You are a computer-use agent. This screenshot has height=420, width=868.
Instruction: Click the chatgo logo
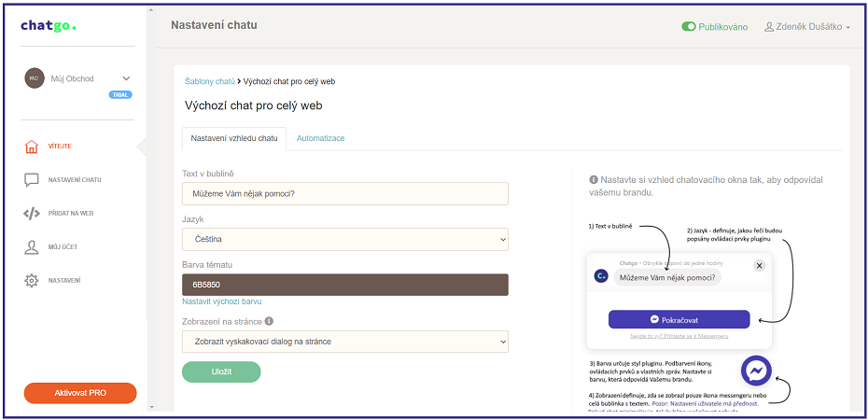click(x=49, y=25)
